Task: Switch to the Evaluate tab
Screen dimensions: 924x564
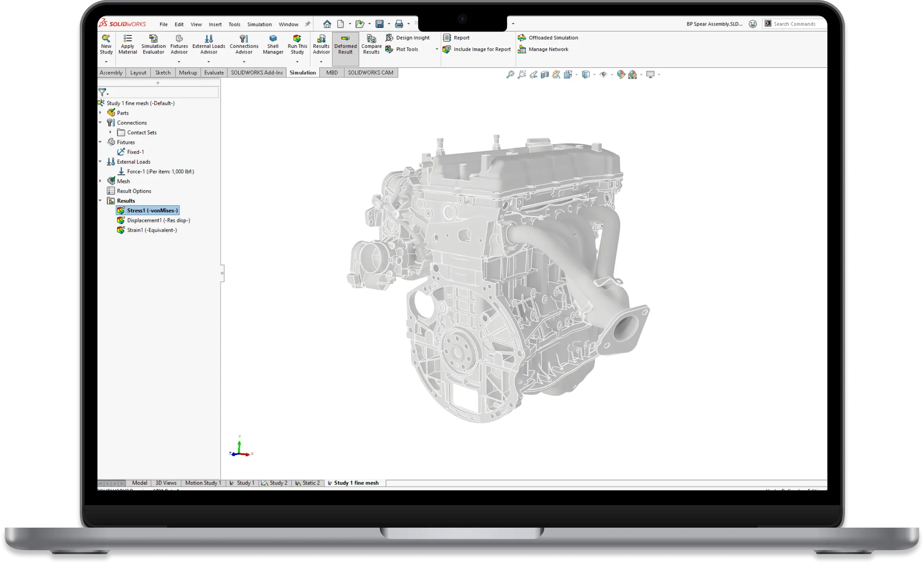Action: tap(214, 73)
